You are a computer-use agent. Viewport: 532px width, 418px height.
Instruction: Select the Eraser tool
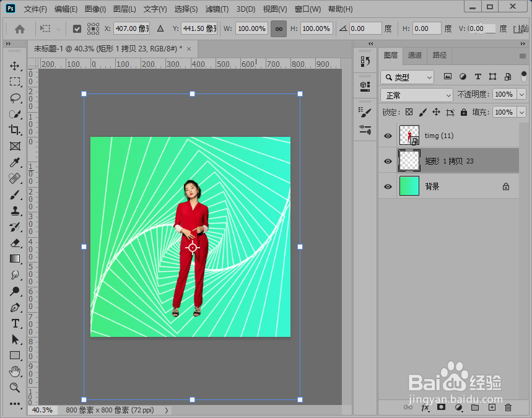[15, 243]
